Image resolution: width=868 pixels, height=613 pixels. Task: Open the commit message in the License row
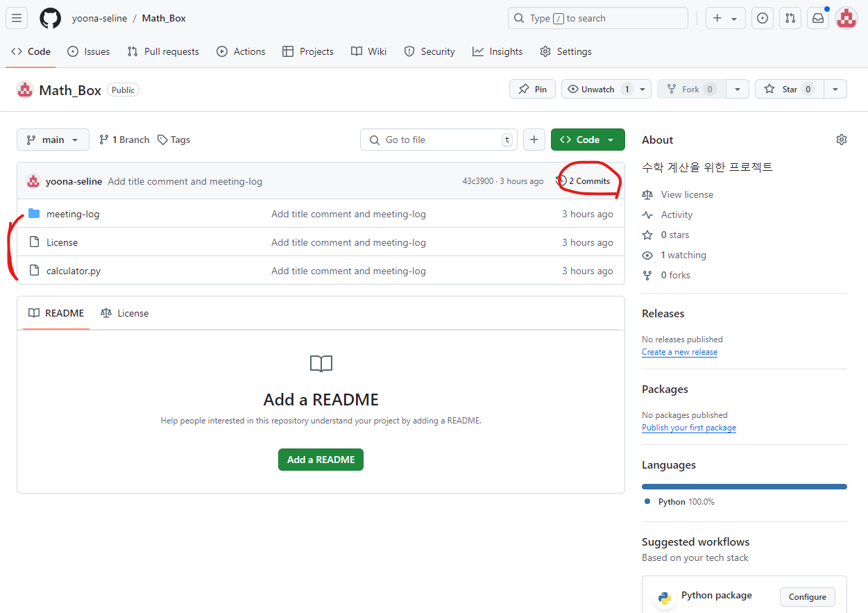click(348, 242)
